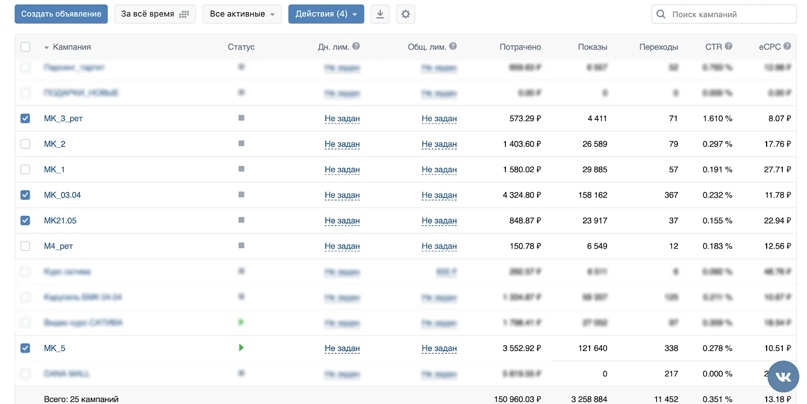
Task: Sort by Показы column header
Action: point(592,47)
